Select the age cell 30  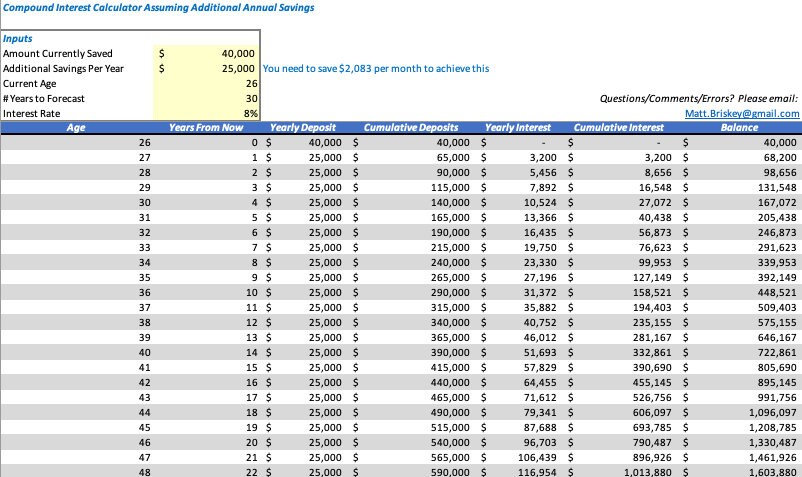pos(145,203)
